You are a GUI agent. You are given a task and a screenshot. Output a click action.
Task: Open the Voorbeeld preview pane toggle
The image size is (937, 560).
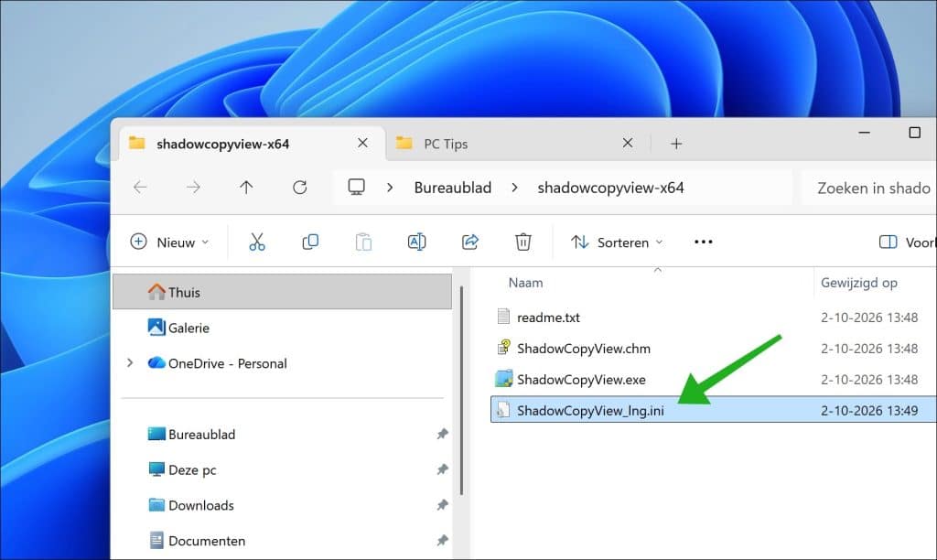(907, 242)
